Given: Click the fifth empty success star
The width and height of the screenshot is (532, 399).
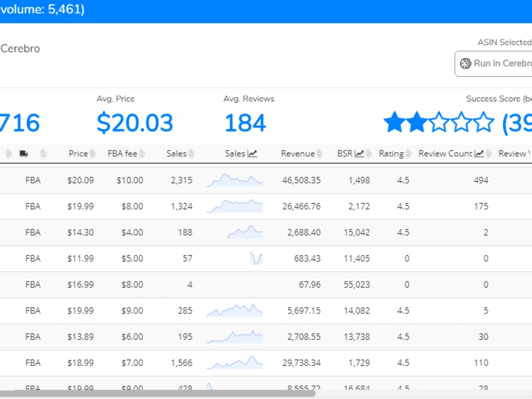Looking at the screenshot, I should click(x=484, y=122).
